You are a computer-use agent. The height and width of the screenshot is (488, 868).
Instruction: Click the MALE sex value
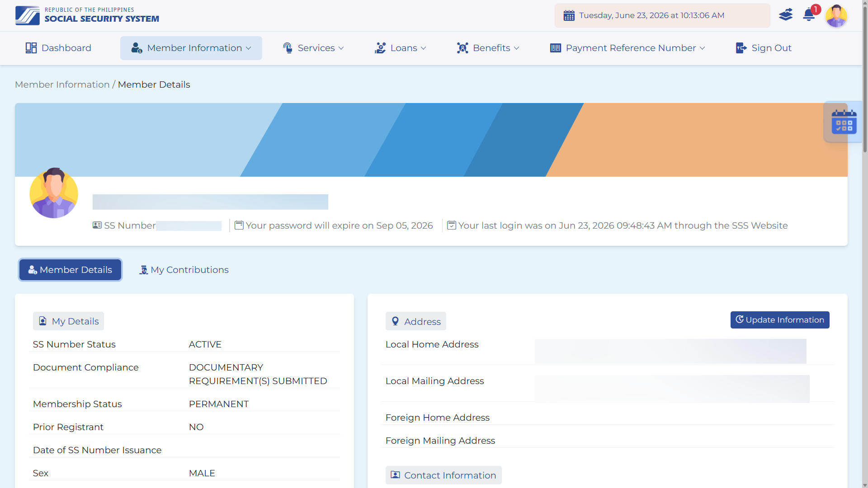202,473
